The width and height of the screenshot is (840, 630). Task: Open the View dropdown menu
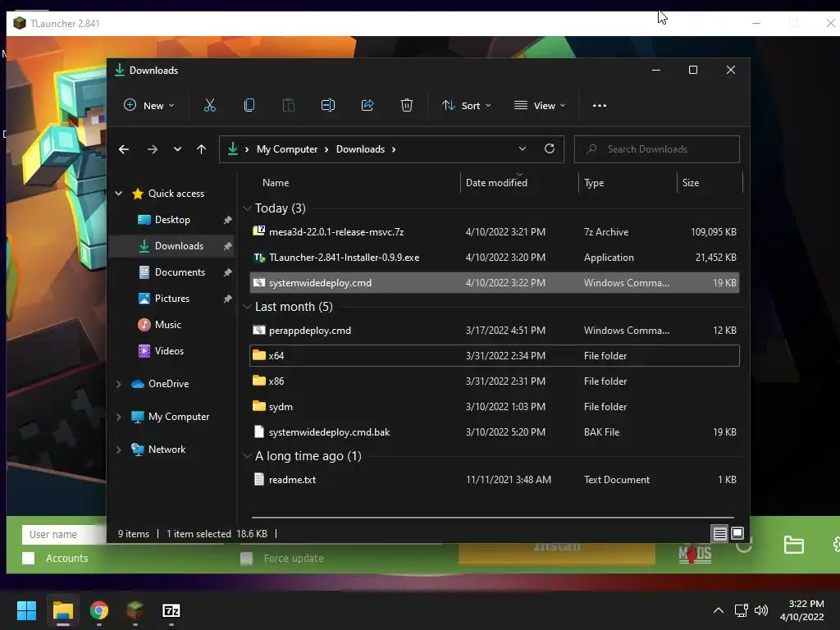pos(540,106)
